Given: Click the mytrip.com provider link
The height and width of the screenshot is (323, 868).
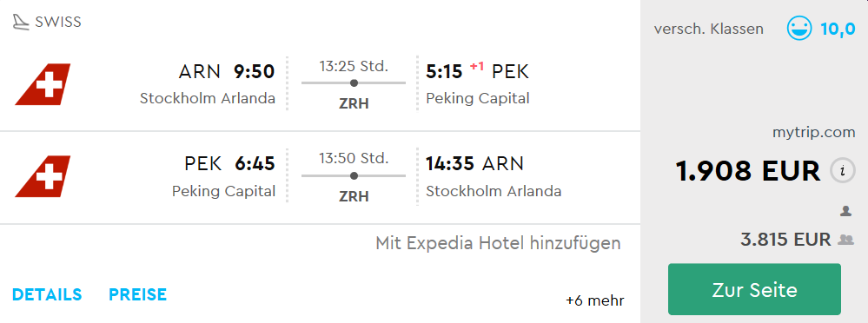Looking at the screenshot, I should click(x=814, y=133).
